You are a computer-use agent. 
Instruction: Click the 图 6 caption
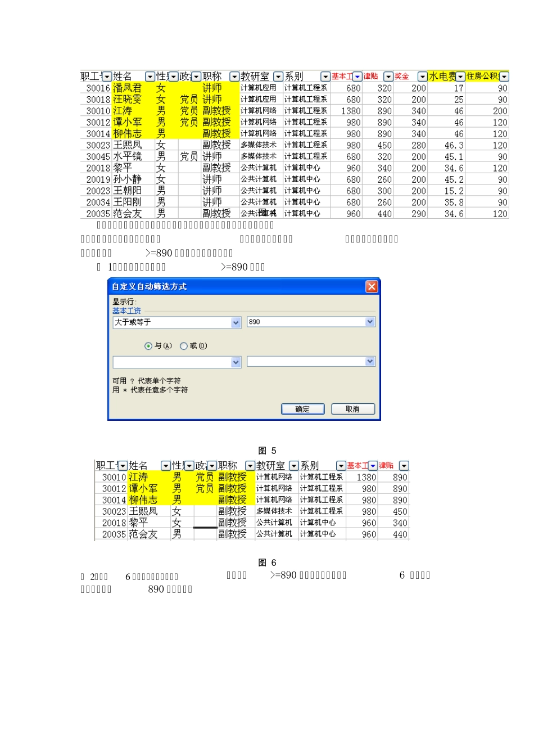tap(267, 562)
